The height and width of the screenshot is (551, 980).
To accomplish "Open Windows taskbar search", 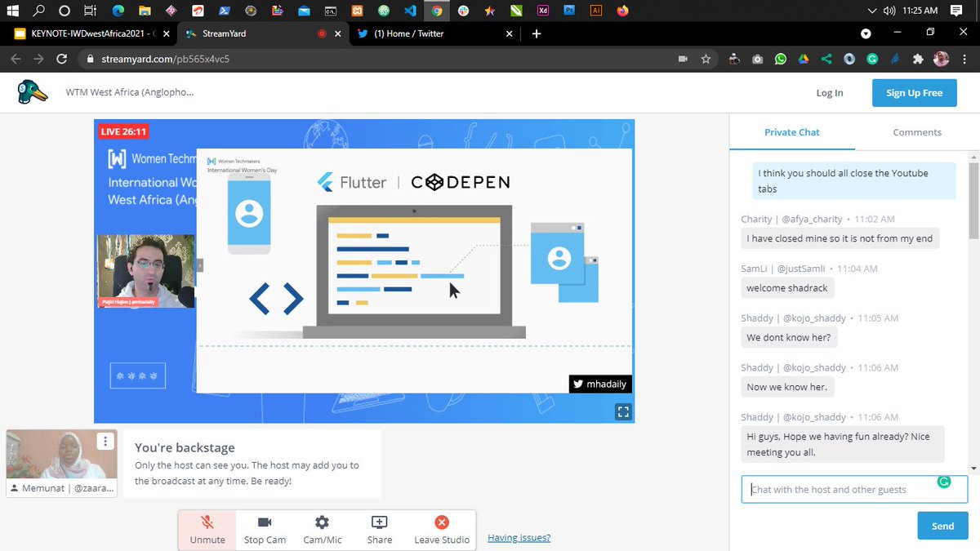I will (x=39, y=11).
